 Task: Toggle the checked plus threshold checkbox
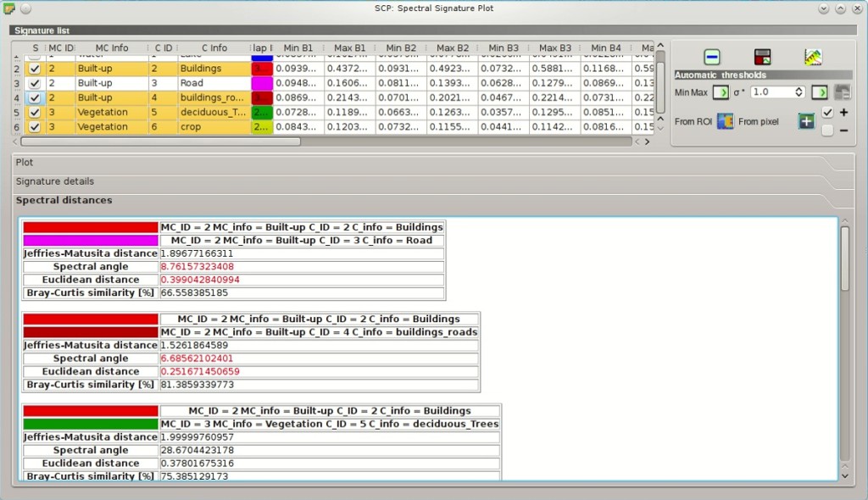(827, 113)
